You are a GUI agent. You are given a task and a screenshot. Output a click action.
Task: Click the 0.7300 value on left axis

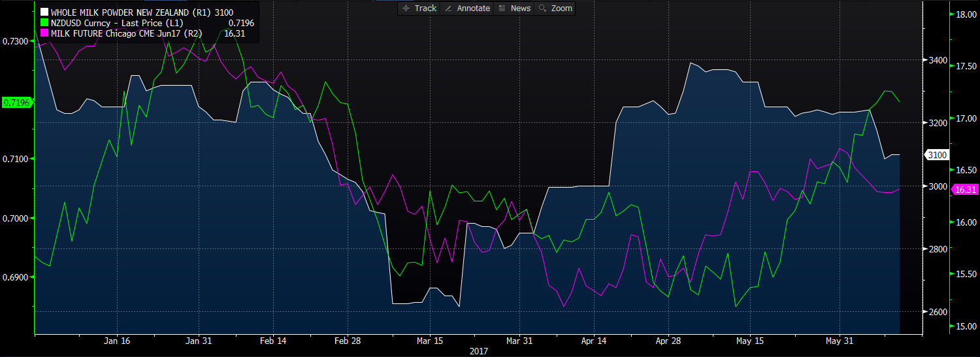(16, 41)
